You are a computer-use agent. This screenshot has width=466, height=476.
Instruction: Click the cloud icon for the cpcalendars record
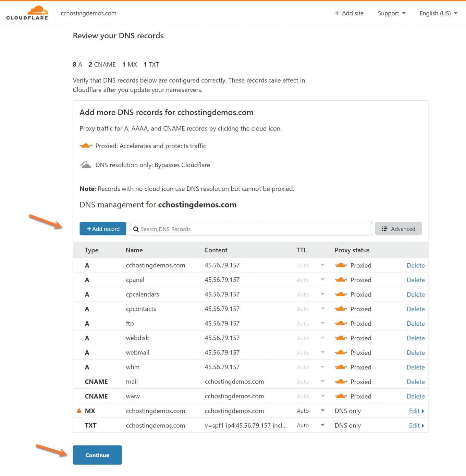point(341,294)
